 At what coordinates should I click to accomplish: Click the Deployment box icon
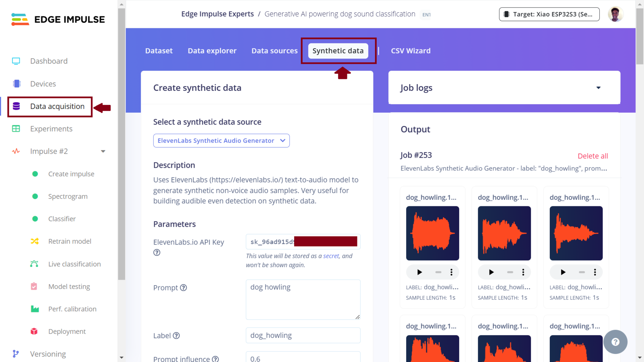[34, 331]
